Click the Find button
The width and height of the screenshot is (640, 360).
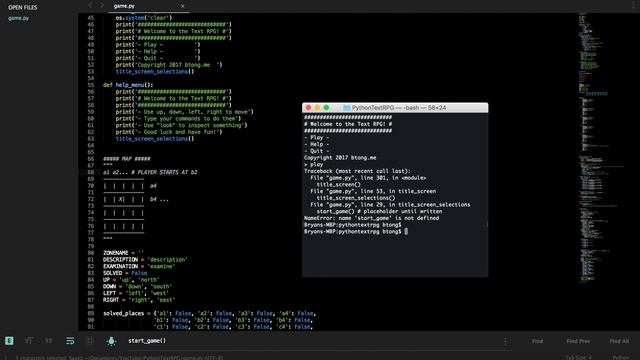click(537, 341)
